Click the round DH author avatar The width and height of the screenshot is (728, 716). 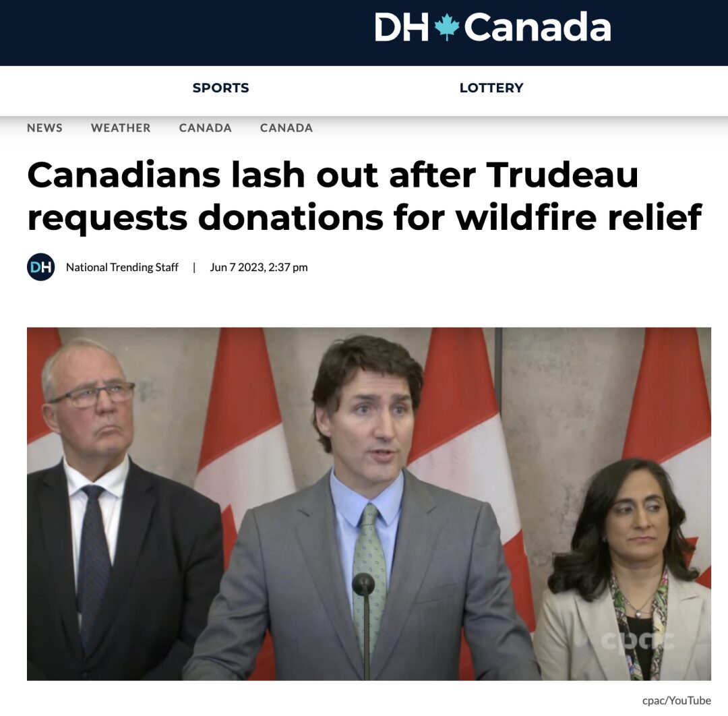pyautogui.click(x=41, y=267)
